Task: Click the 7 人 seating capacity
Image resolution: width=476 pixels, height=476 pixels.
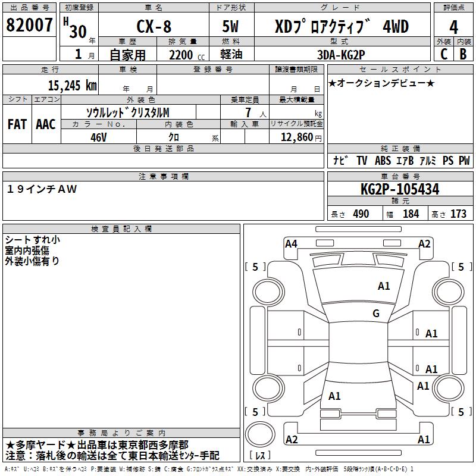Action: (x=256, y=112)
